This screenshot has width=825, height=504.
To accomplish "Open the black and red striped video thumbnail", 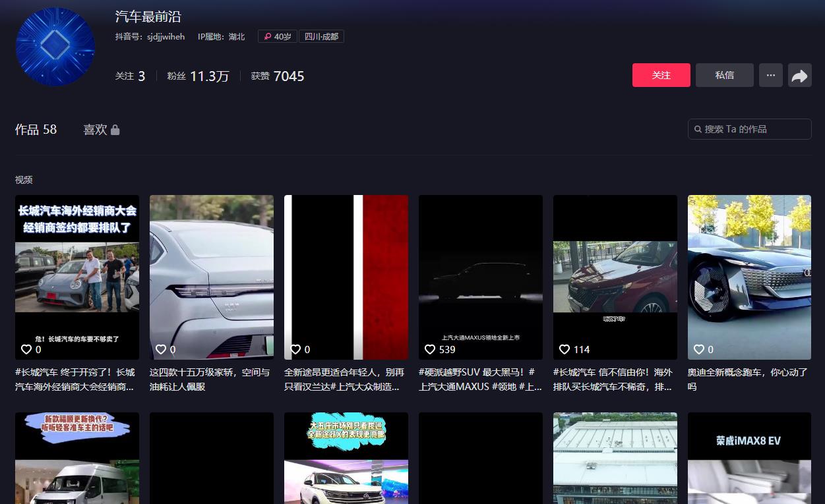I will [346, 277].
